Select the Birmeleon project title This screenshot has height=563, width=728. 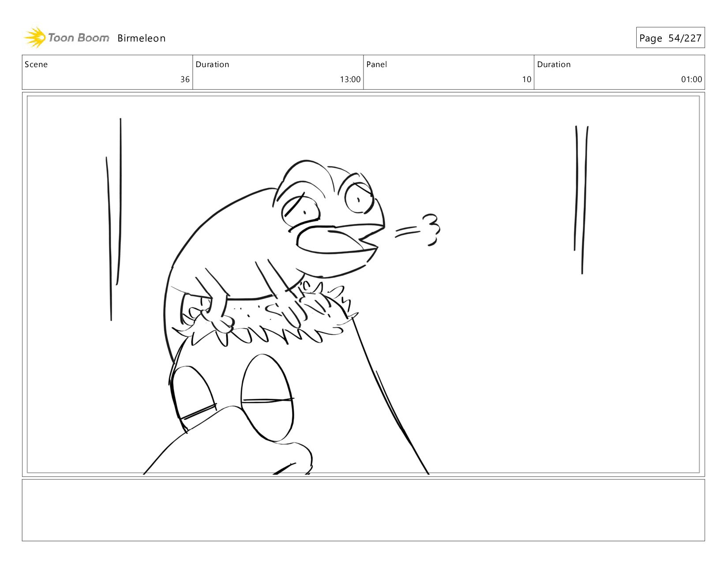(x=142, y=38)
